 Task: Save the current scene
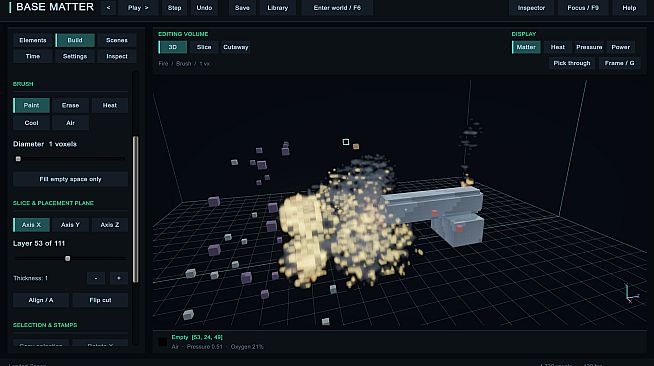(x=242, y=8)
